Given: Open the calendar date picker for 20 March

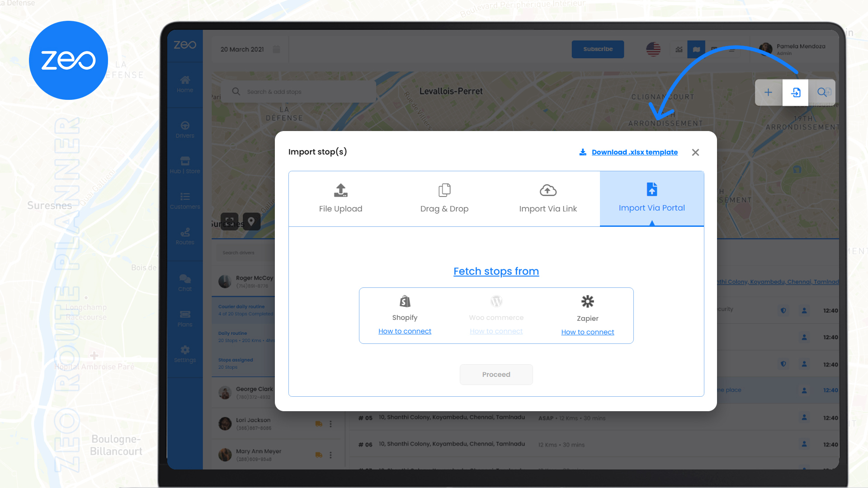Looking at the screenshot, I should click(276, 50).
